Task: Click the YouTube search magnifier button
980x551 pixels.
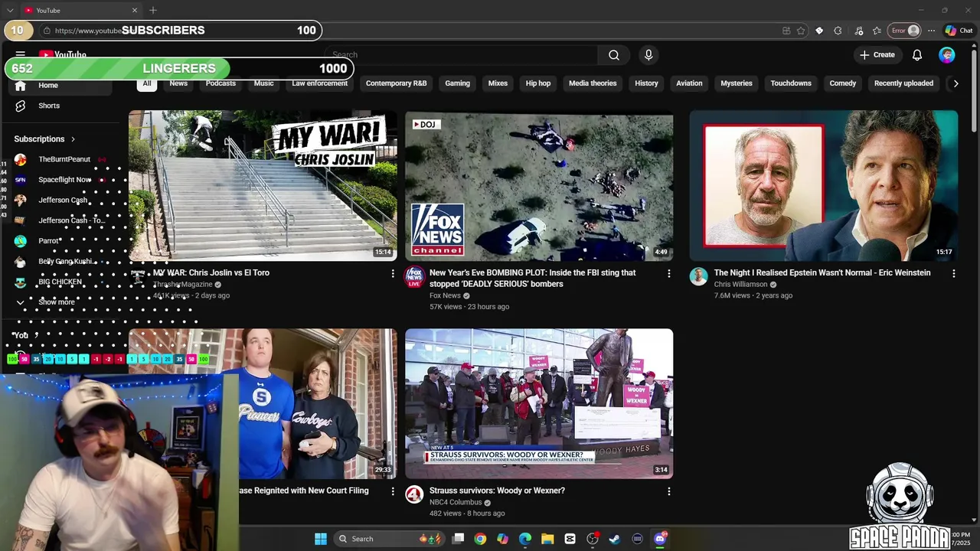Action: pos(614,55)
